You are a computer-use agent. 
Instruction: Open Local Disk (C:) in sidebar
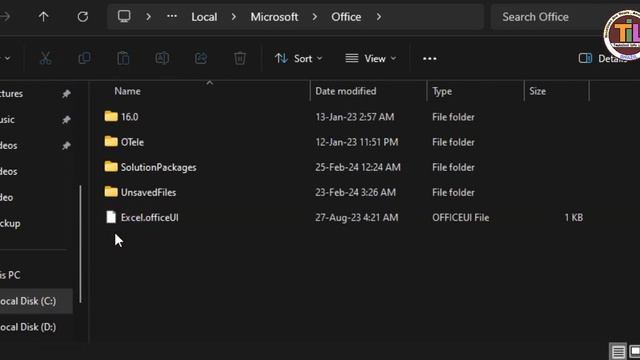(x=28, y=301)
